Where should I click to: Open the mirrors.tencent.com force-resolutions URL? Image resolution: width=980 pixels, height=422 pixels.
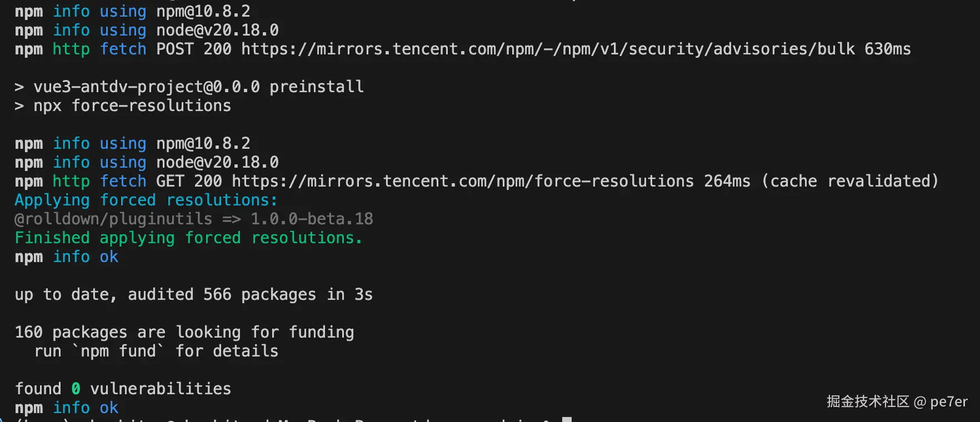point(463,181)
